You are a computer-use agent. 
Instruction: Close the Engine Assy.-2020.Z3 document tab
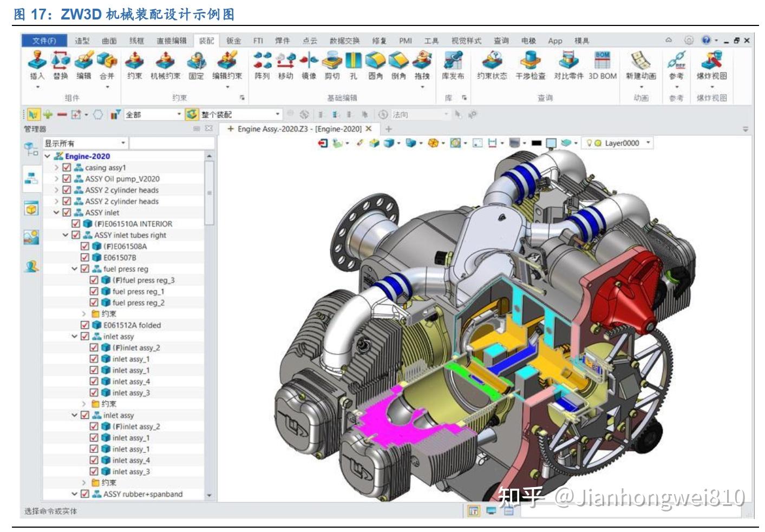pos(368,130)
